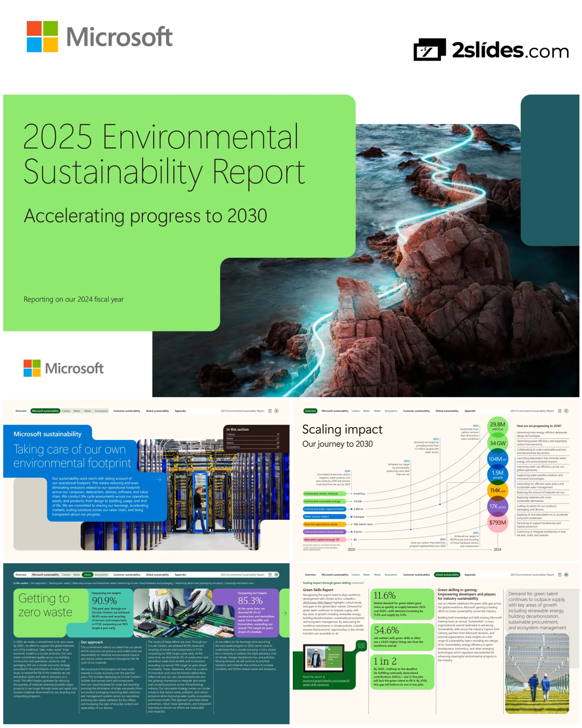
Task: Select Appendix tab on the page 9 slide
Action: [181, 411]
